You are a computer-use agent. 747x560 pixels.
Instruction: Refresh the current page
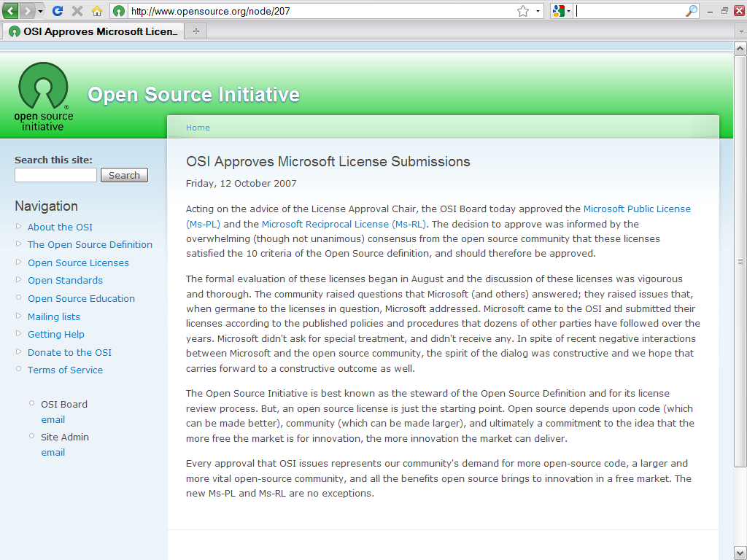pos(56,11)
